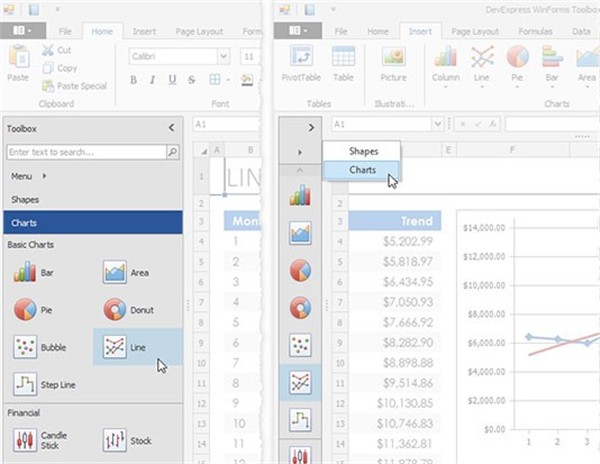Open the File tab in the right window
The width and height of the screenshot is (600, 464).
click(x=341, y=31)
